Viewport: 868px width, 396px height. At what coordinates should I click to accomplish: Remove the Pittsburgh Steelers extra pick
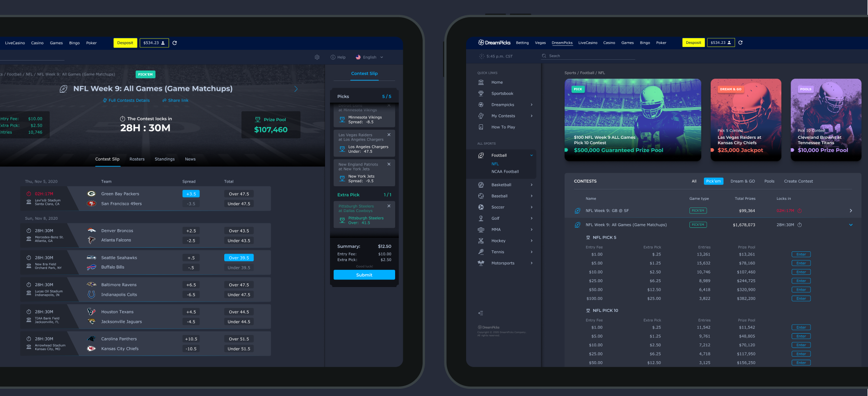[x=389, y=206]
